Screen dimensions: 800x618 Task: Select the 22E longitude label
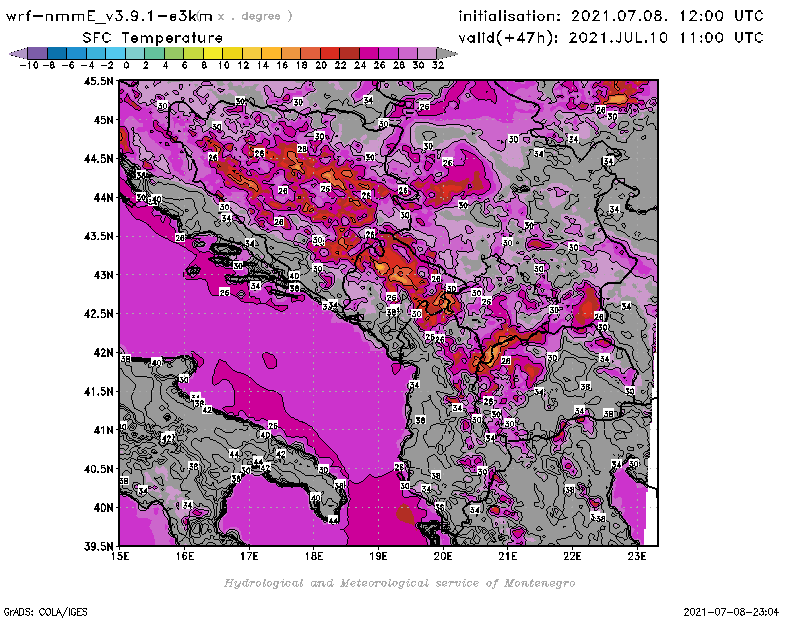coord(572,556)
